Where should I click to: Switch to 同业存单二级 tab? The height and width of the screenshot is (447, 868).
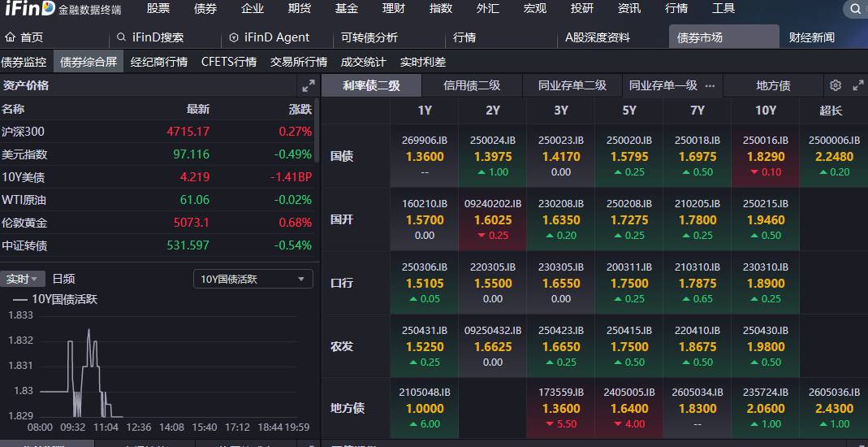[x=572, y=85]
